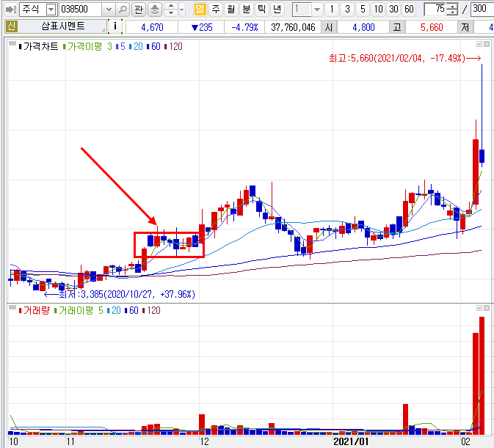Screen dimensions: 494x448
Task: Click price chart panel menu icon
Action: (12, 44)
